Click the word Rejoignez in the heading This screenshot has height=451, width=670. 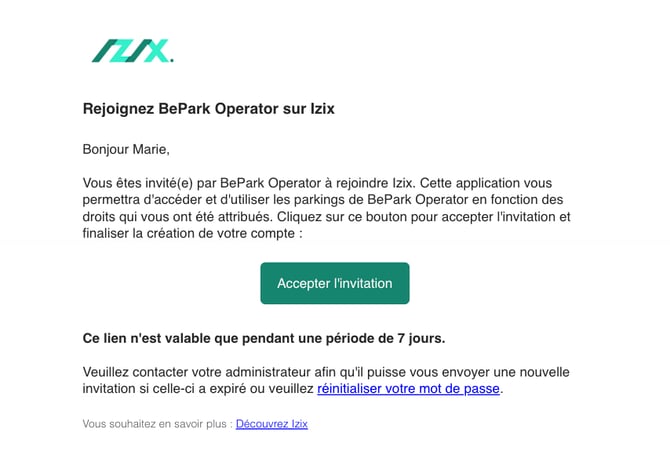click(118, 109)
